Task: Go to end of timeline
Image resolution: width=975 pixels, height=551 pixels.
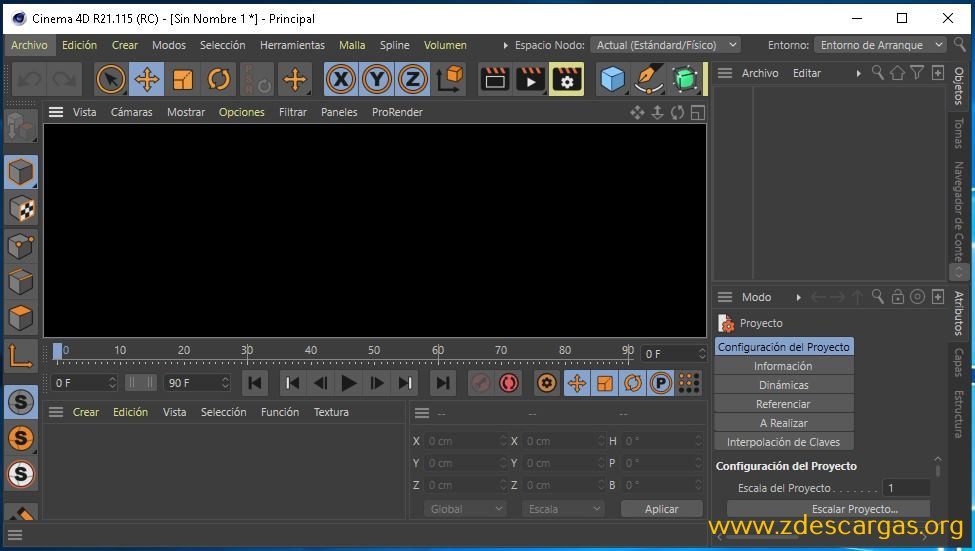Action: pos(443,383)
